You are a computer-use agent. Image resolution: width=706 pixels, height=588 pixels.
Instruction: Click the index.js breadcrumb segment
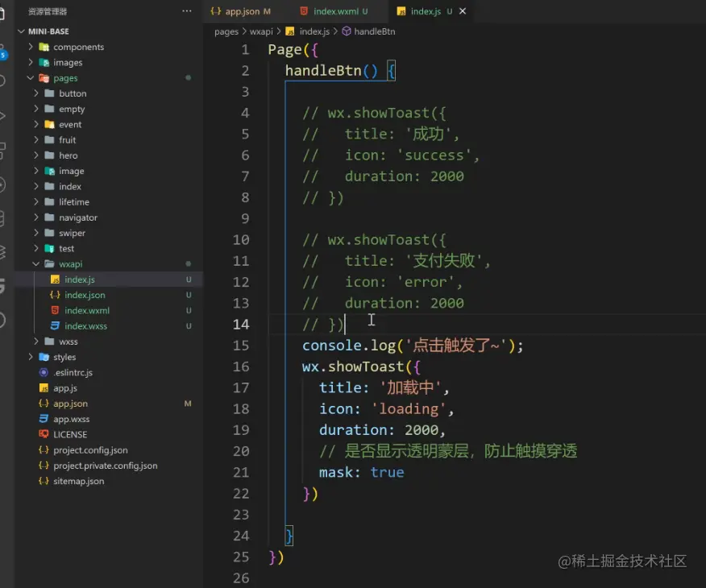[314, 31]
